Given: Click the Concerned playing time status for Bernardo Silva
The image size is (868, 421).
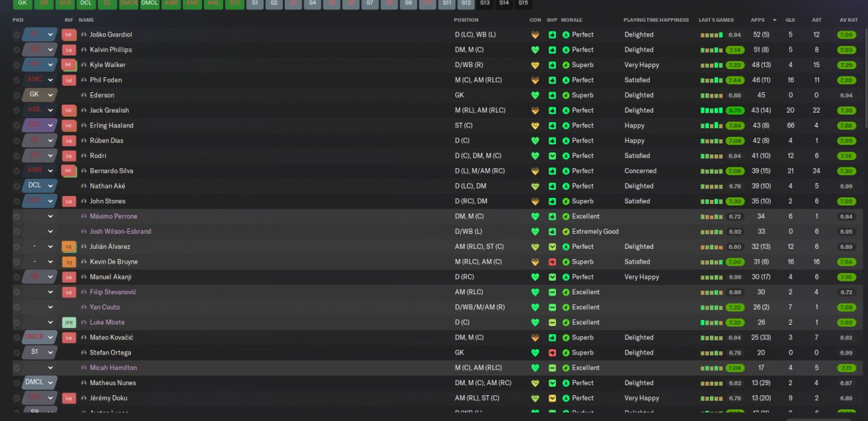Looking at the screenshot, I should 640,171.
